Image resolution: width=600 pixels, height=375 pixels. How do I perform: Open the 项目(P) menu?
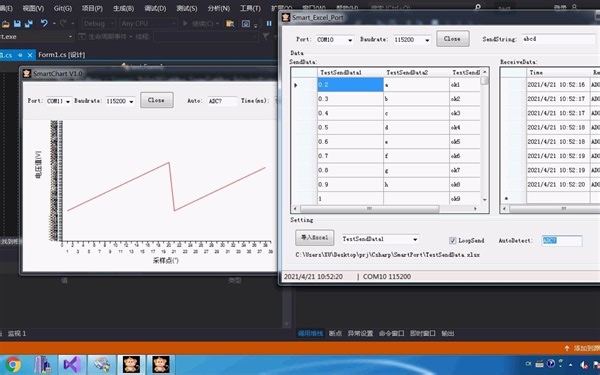tap(92, 8)
